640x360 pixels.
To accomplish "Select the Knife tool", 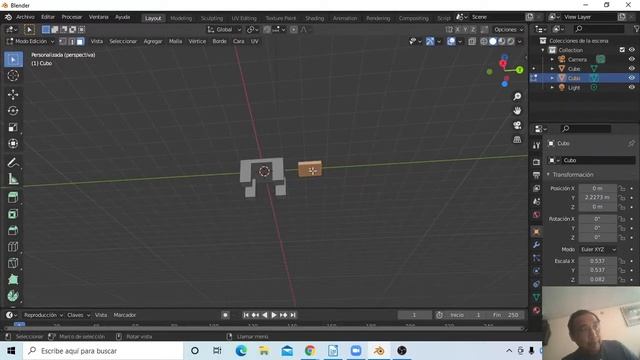I will click(x=13, y=263).
